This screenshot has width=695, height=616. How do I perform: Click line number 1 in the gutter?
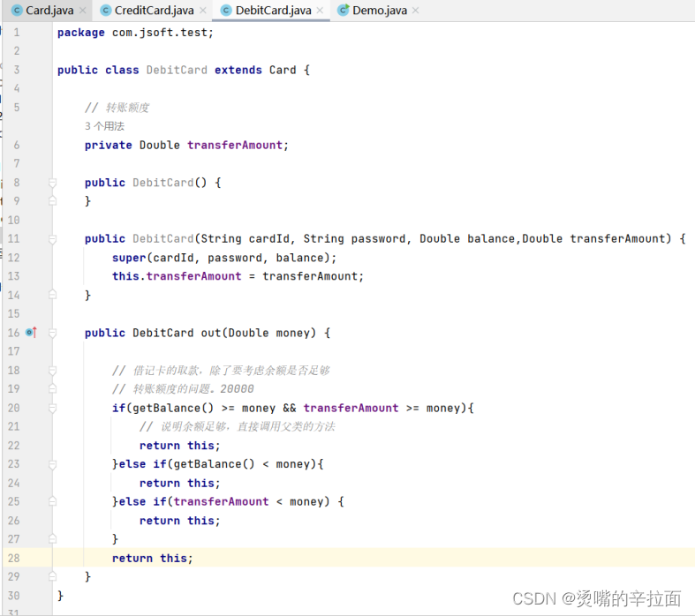point(17,33)
